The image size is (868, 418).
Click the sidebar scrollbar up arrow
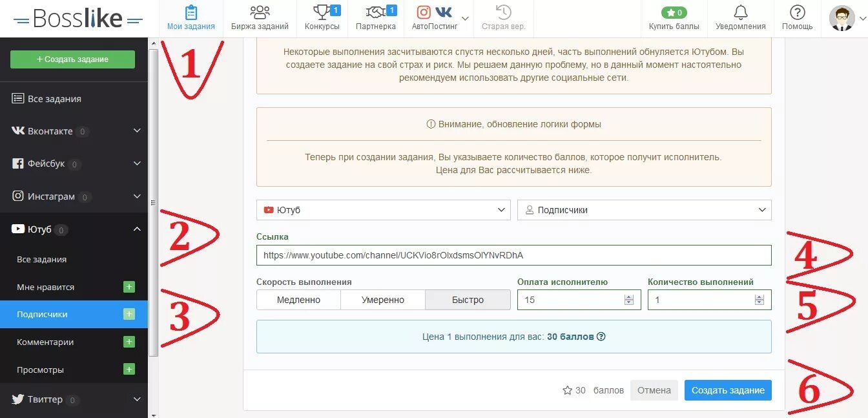coord(153,43)
